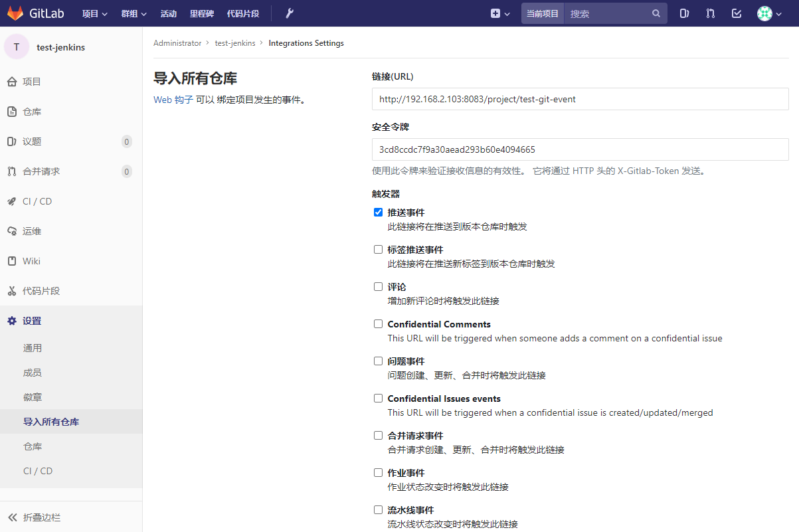Image resolution: width=799 pixels, height=532 pixels.
Task: Expand the 项目 dropdown in navbar
Action: coord(94,13)
